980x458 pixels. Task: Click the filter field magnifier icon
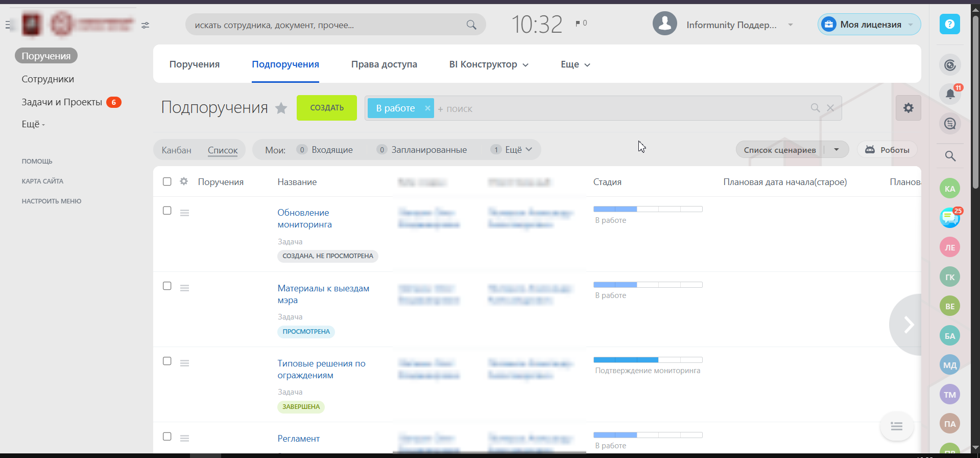816,108
